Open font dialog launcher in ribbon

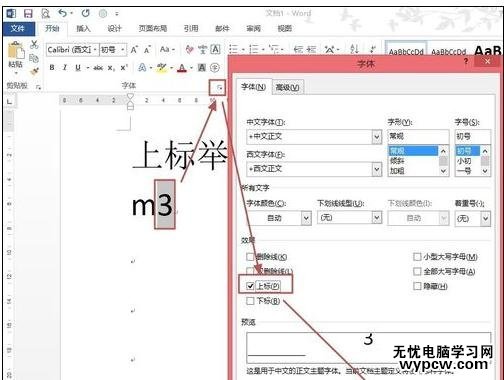pos(219,88)
